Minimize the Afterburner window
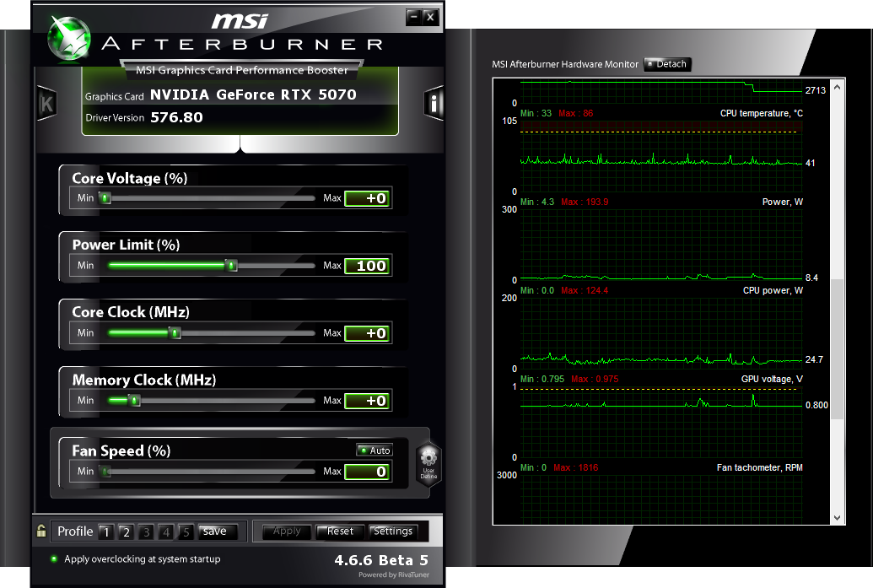The height and width of the screenshot is (588, 873). pyautogui.click(x=413, y=17)
